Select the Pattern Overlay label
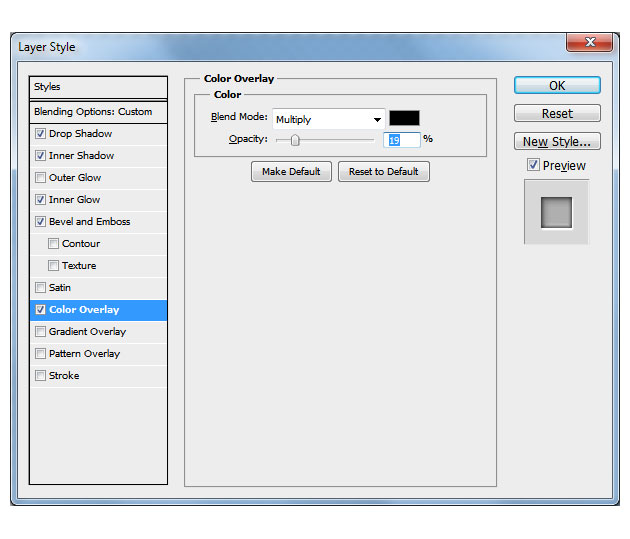630x539 pixels. click(x=84, y=354)
